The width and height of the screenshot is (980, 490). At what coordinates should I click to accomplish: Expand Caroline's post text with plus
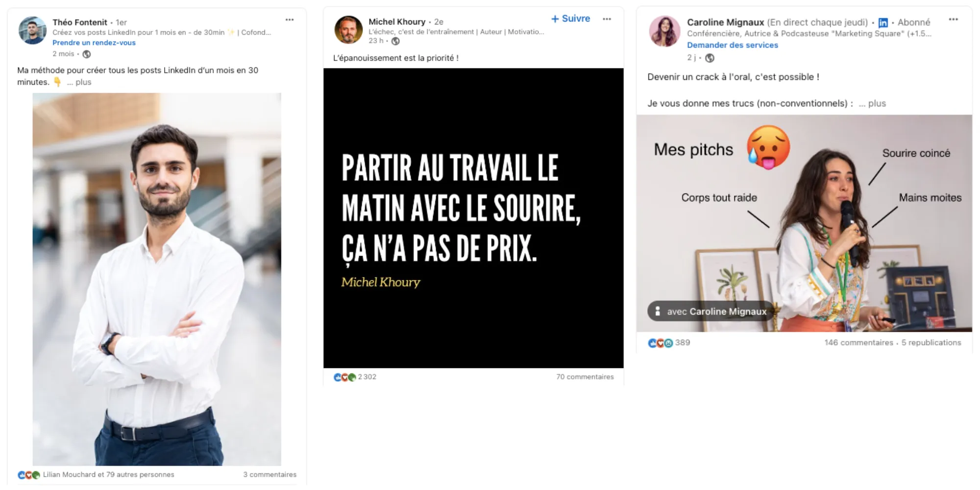(x=873, y=103)
